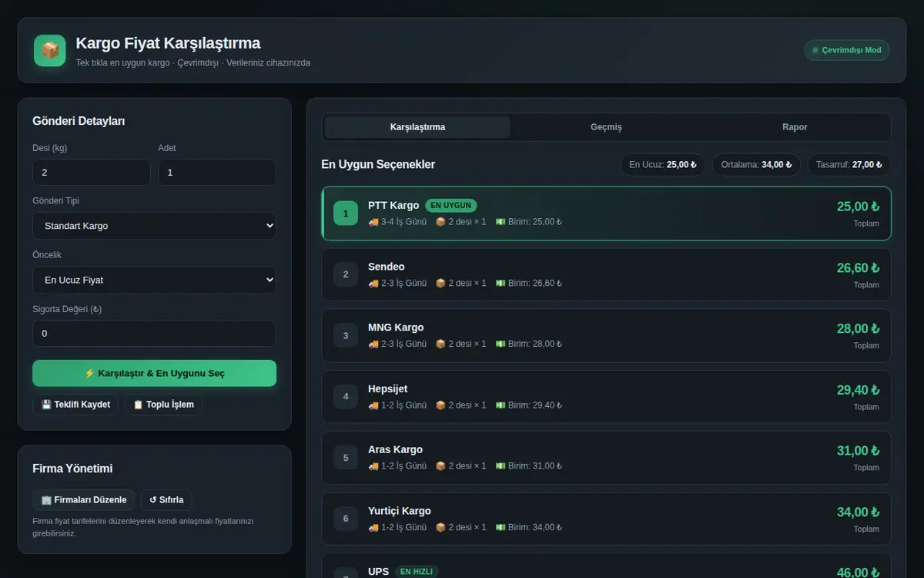Screen dimensions: 924x578
Task: Focus the Adet quantity field
Action: click(x=217, y=173)
